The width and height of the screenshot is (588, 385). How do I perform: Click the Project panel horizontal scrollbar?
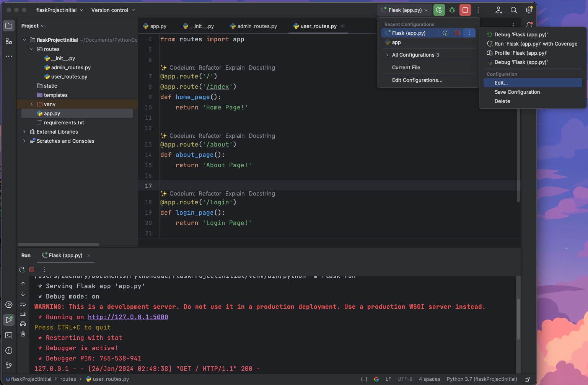(x=59, y=244)
